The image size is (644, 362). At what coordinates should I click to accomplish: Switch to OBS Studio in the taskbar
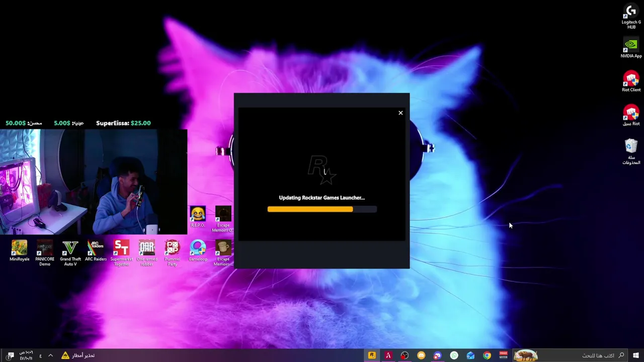[x=405, y=355]
